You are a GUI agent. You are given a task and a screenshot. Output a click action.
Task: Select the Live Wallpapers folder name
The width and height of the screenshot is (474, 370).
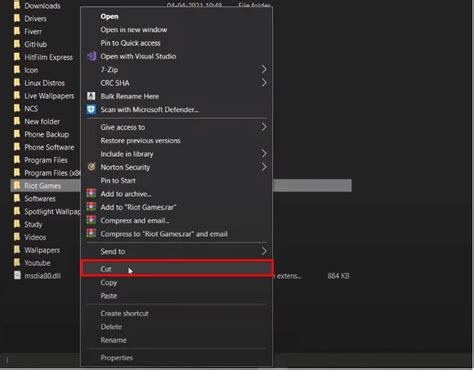point(49,96)
